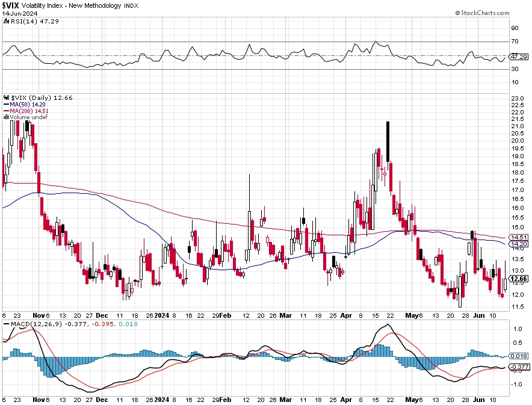532x405 pixels.
Task: Click the Apr label on price axis
Action: pos(346,315)
